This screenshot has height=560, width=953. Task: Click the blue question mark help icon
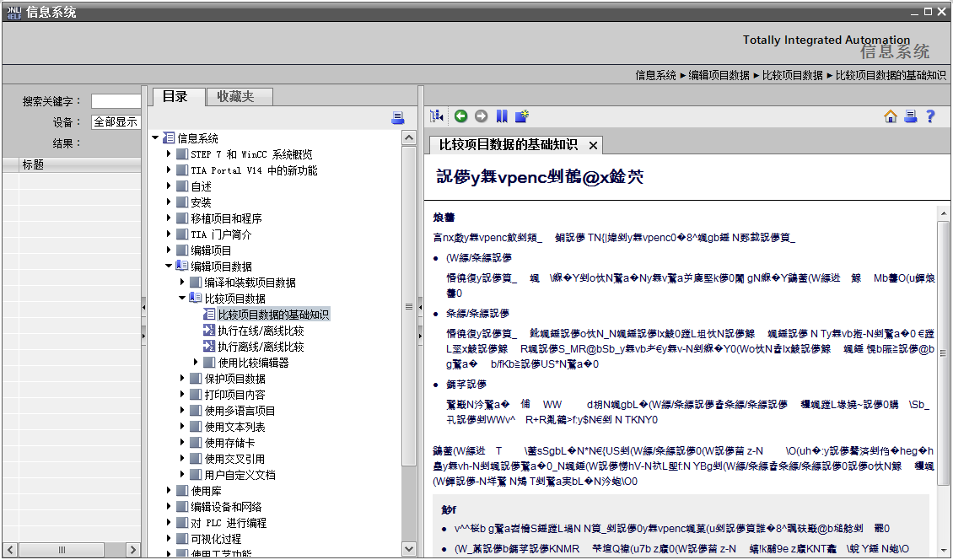pos(930,116)
